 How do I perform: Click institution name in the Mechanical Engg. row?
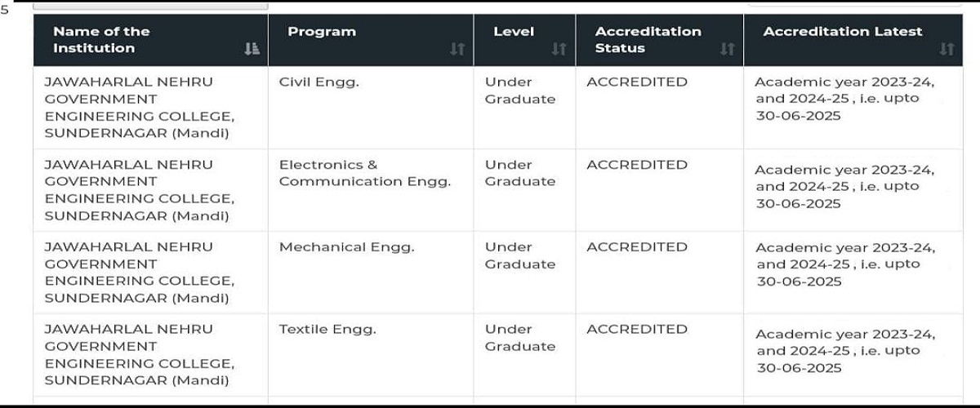pyautogui.click(x=139, y=272)
